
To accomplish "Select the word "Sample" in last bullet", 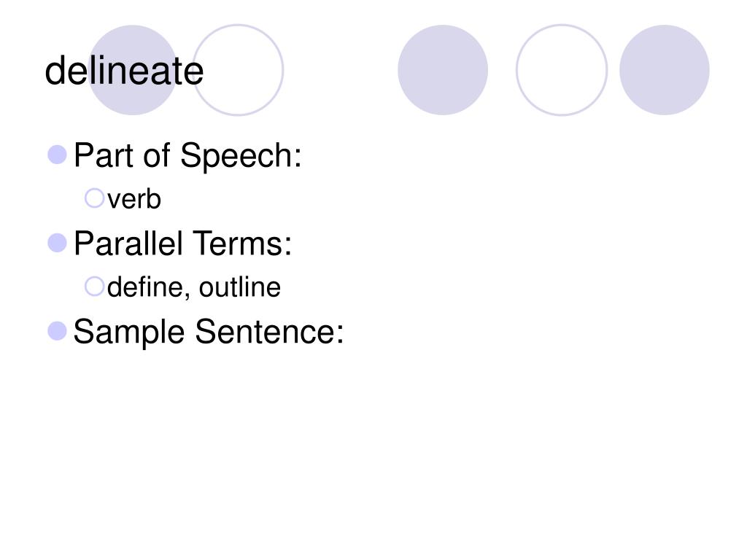I will [x=128, y=332].
